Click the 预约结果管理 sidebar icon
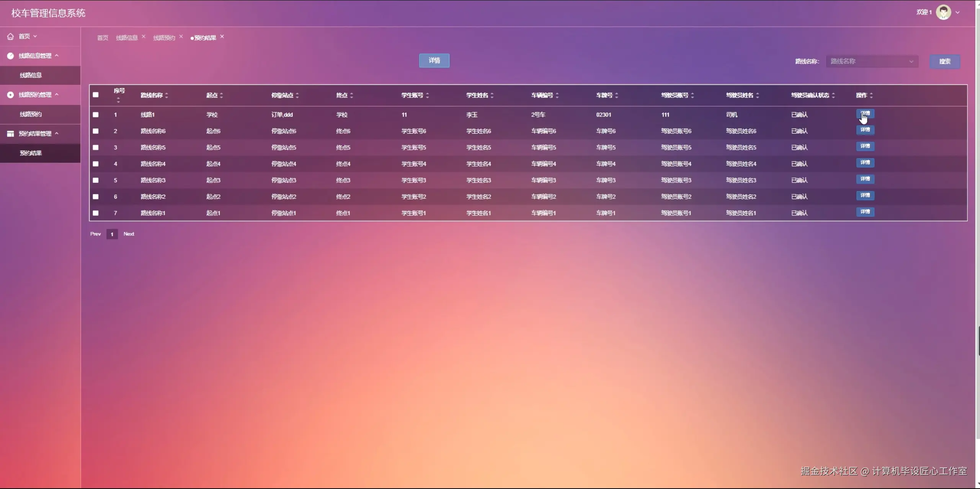This screenshot has height=489, width=980. point(10,134)
